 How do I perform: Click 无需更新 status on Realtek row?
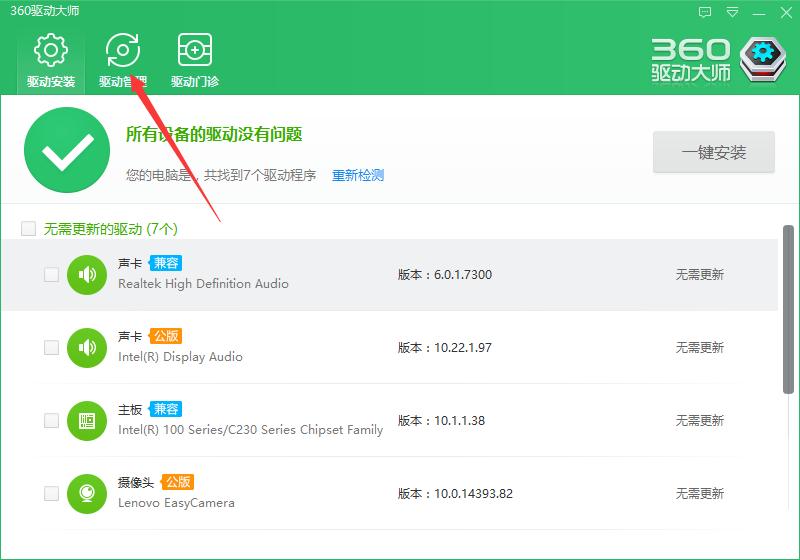point(699,274)
